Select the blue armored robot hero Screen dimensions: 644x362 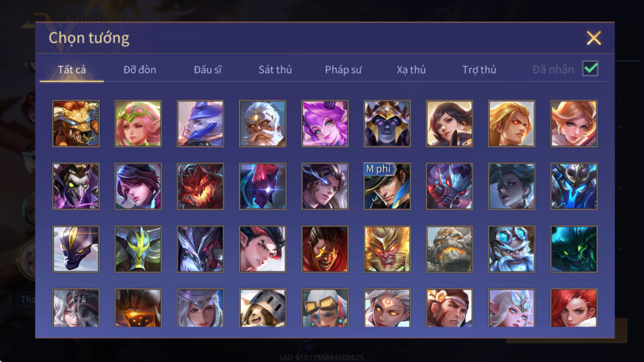[574, 186]
